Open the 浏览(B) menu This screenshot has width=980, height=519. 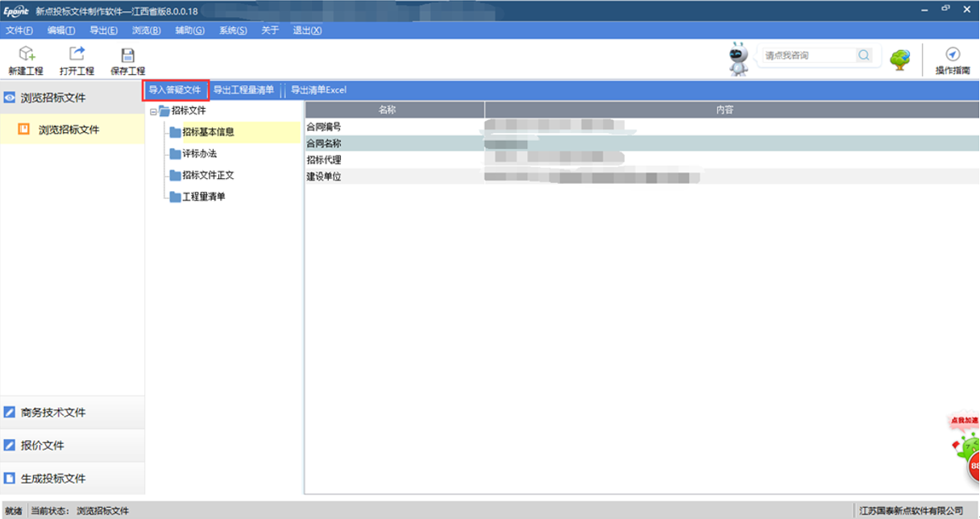click(x=146, y=31)
